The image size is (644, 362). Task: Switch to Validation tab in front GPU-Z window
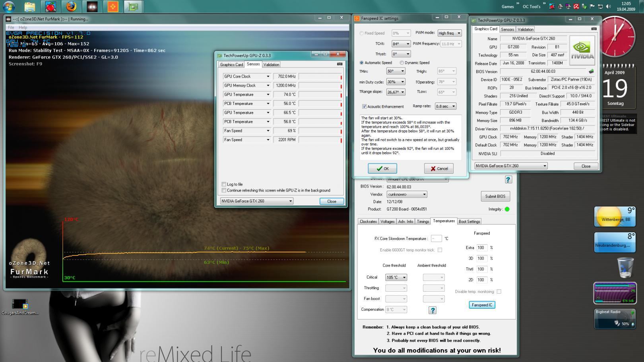pos(271,64)
